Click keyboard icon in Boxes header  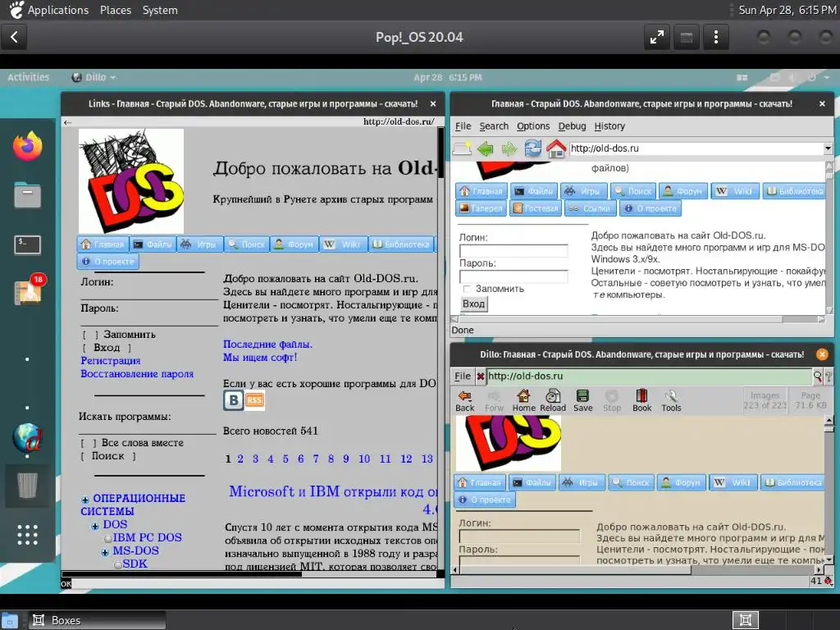687,37
